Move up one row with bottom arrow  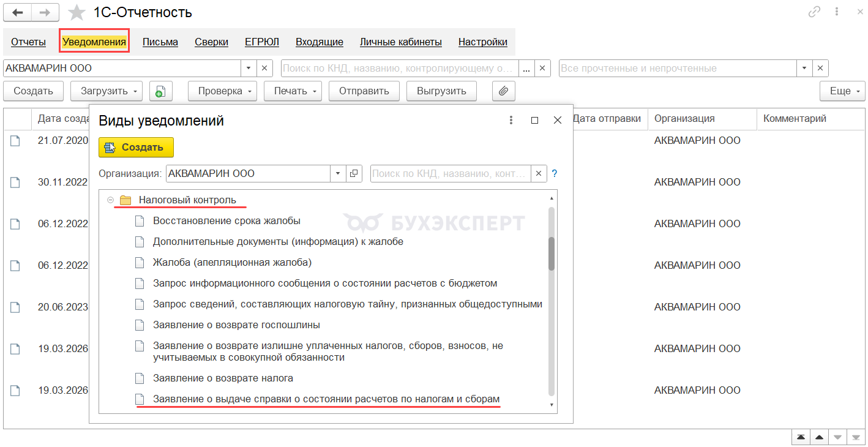(819, 437)
